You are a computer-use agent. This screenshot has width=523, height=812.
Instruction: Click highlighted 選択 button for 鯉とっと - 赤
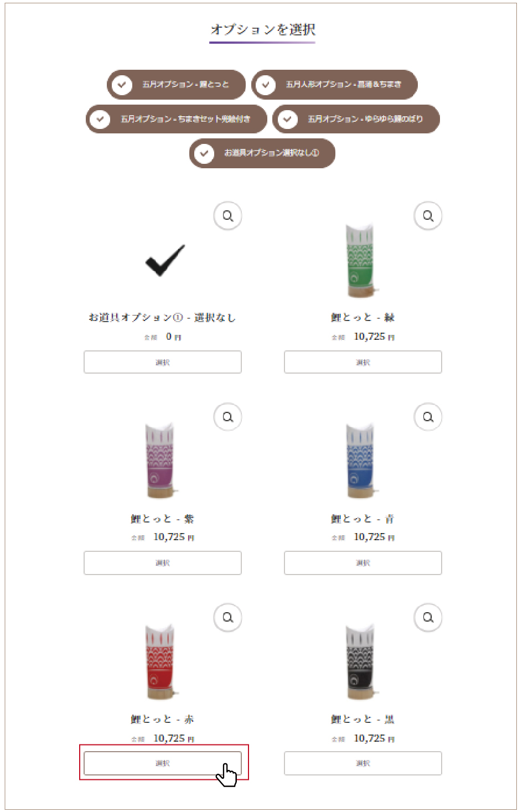[x=163, y=763]
